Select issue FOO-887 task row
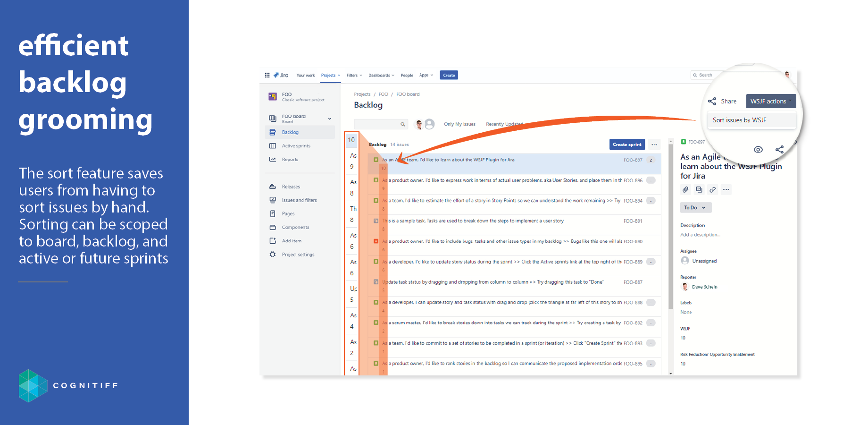This screenshot has height=425, width=868. (514, 286)
